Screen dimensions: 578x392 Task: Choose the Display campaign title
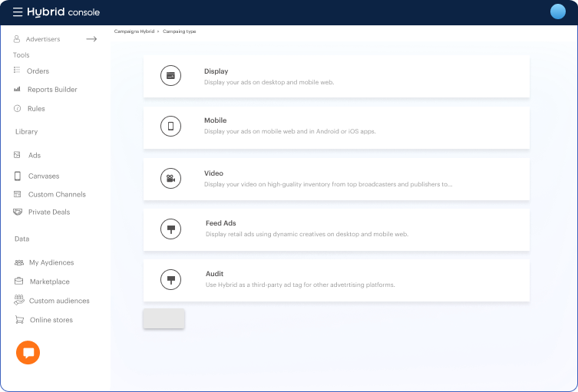(216, 71)
